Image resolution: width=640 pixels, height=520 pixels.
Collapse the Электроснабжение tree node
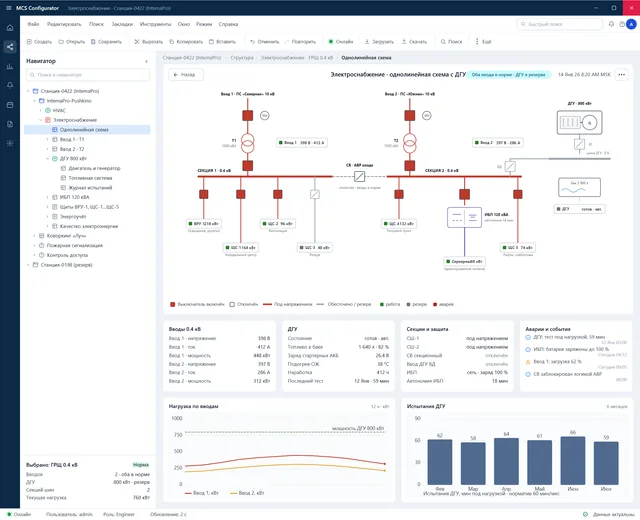40,120
